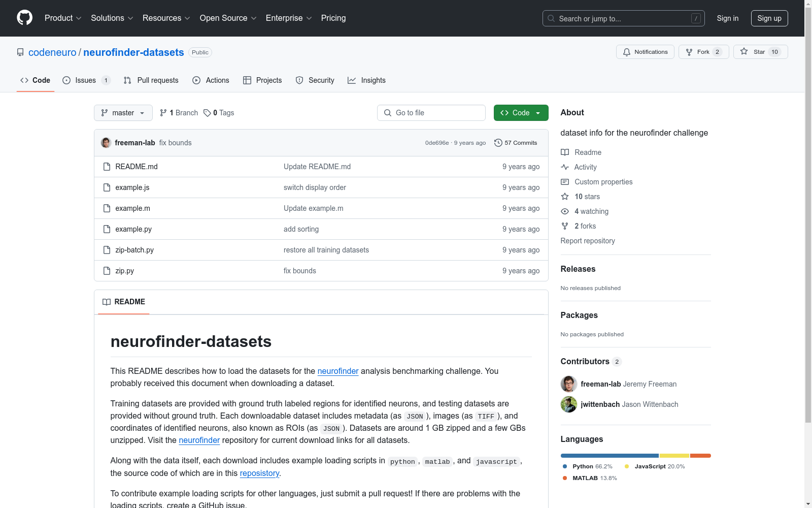812x508 pixels.
Task: Click jwittenbach contributor avatar
Action: (569, 404)
